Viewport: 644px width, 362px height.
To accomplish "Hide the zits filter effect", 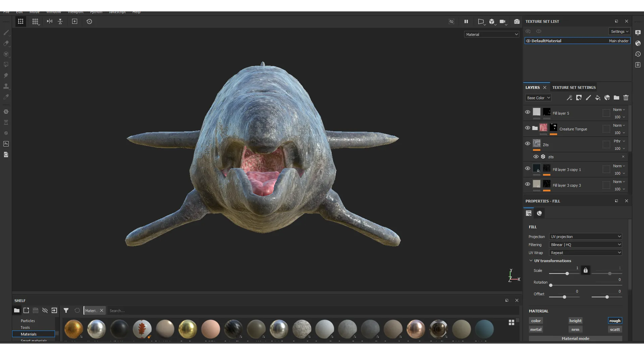I will (536, 157).
